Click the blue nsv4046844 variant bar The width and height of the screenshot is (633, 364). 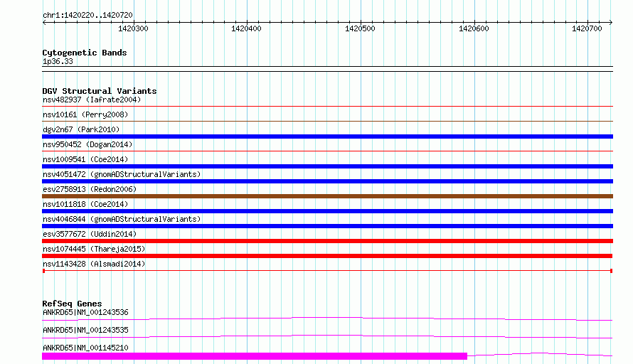[x=327, y=226]
